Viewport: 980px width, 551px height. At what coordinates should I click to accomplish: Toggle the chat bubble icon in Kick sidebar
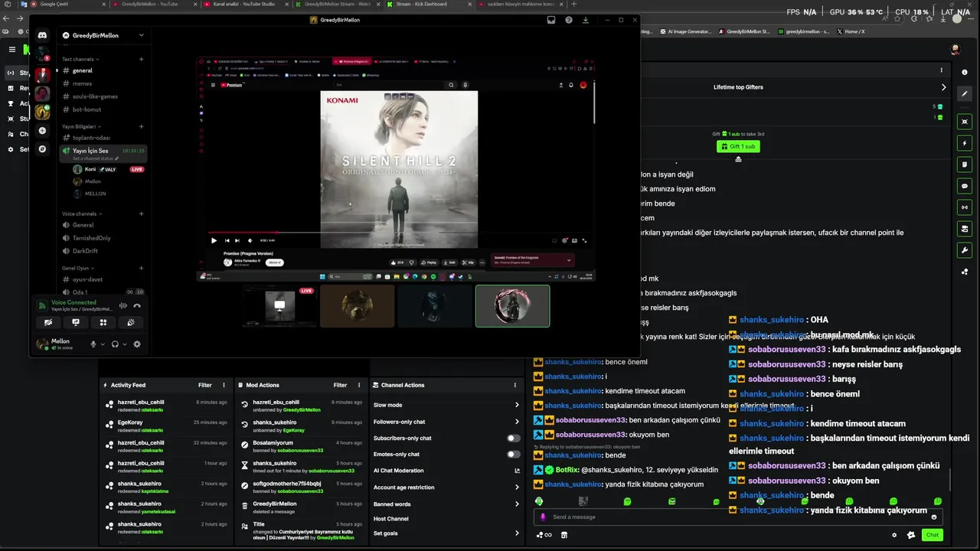(965, 186)
